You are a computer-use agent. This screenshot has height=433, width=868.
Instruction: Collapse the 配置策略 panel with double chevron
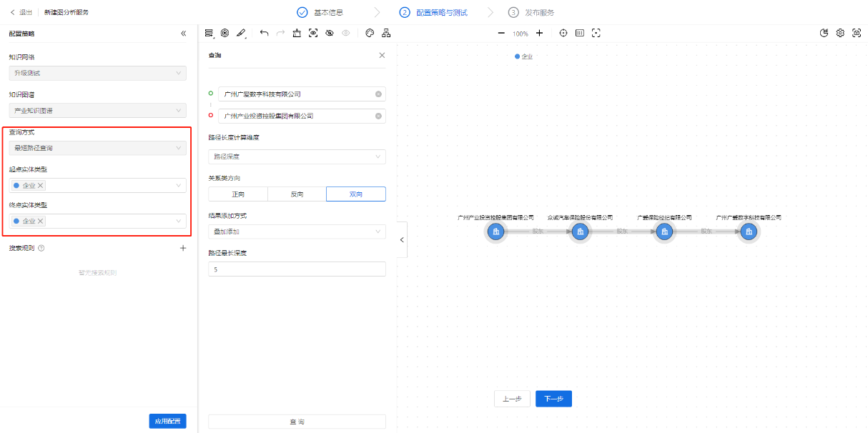point(183,34)
